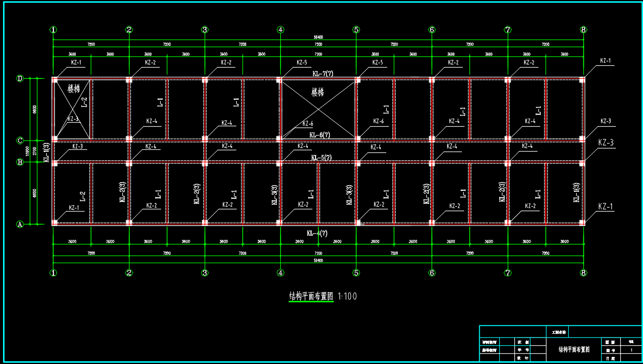The image size is (643, 364).
Task: Select axis bubble C on the left
Action: (x=20, y=140)
